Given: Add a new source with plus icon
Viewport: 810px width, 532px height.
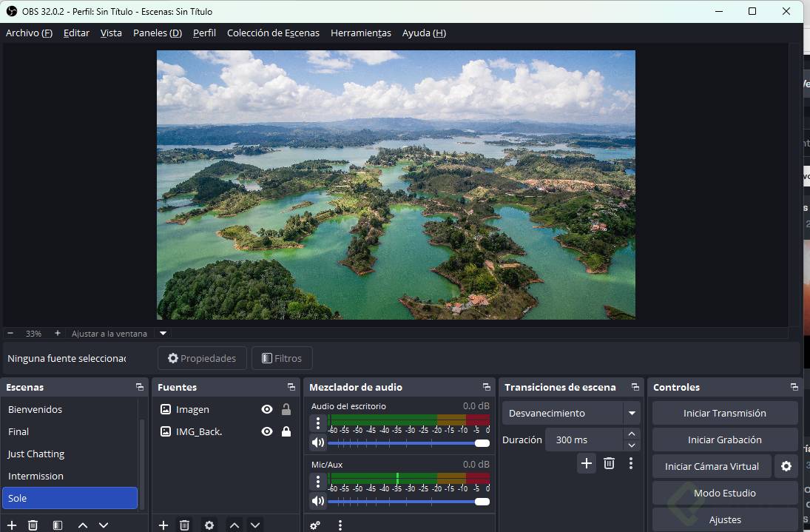Looking at the screenshot, I should click(163, 525).
